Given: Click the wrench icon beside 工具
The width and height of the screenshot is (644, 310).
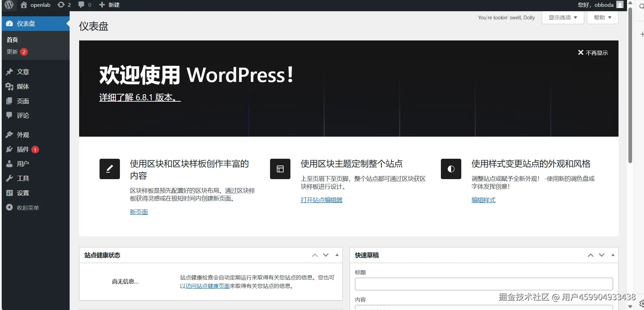Looking at the screenshot, I should [x=10, y=178].
